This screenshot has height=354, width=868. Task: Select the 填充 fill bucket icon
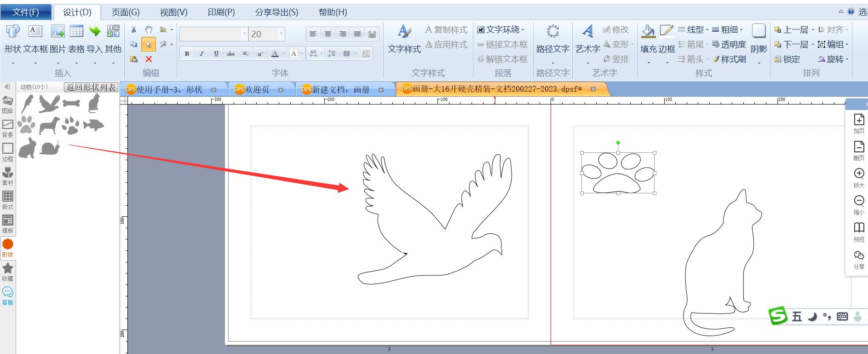point(649,31)
